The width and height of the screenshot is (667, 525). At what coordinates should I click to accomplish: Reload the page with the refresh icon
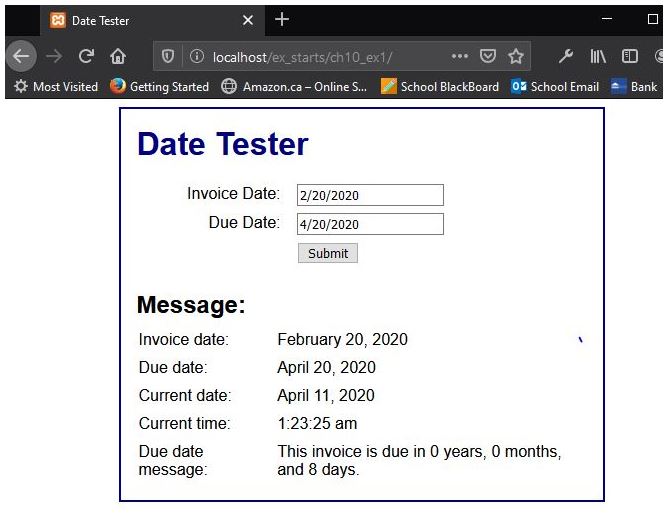[x=87, y=56]
